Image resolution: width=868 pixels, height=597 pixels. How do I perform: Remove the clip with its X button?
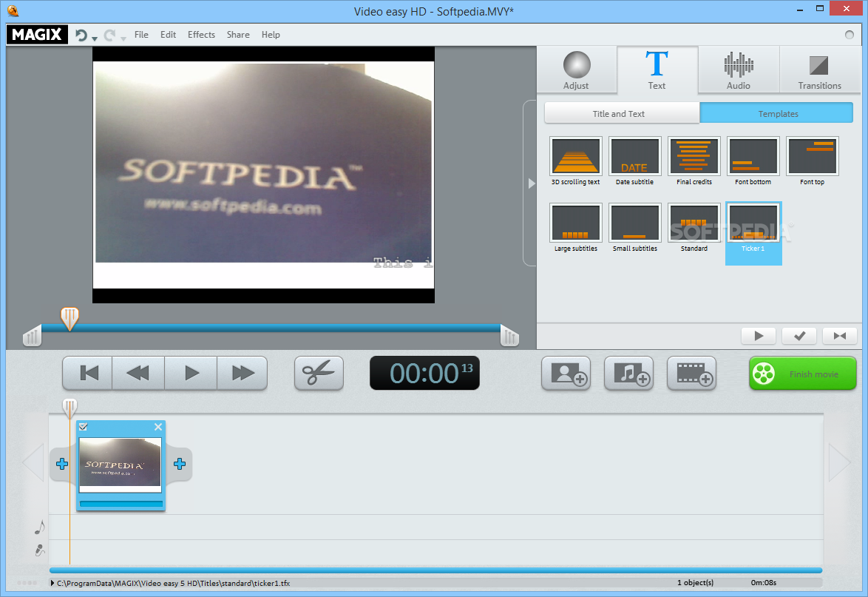158,426
